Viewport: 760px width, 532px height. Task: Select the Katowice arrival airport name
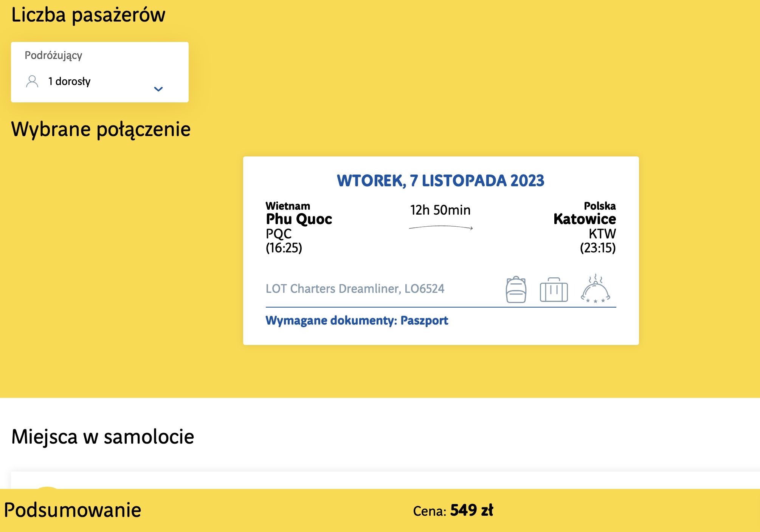585,219
